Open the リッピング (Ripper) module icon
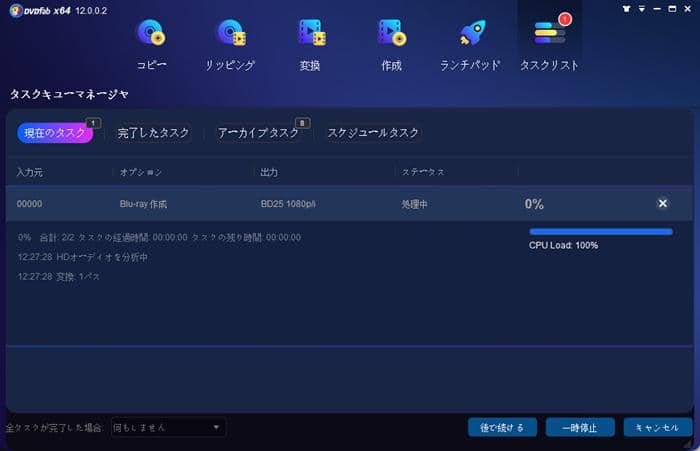700x451 pixels. coord(231,34)
